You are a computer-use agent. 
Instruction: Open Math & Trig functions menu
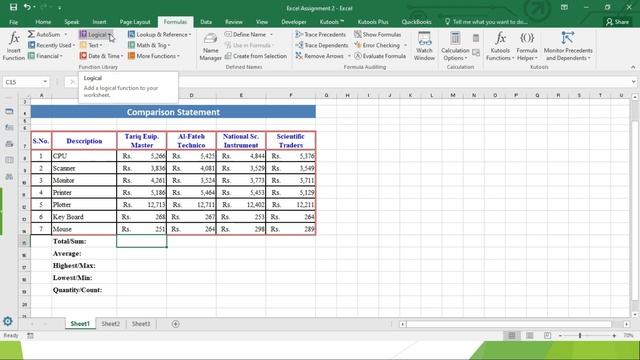tap(149, 45)
